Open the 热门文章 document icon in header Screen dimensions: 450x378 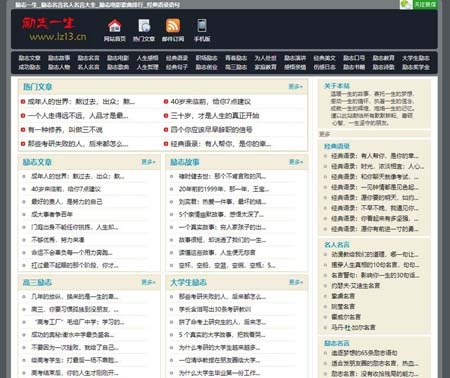[144, 26]
